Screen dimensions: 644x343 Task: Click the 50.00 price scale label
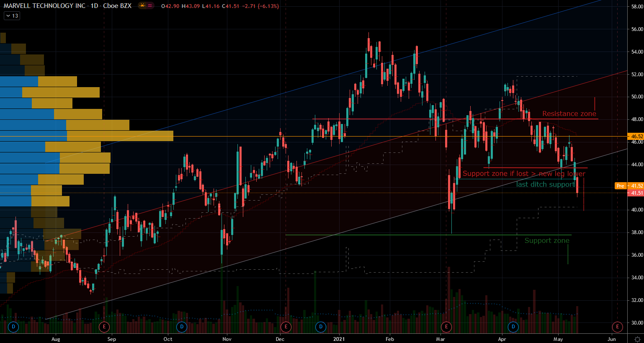pyautogui.click(x=637, y=97)
